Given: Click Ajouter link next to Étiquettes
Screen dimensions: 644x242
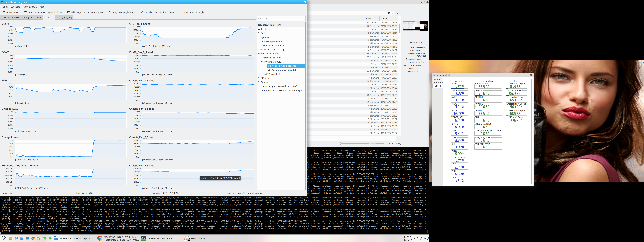Looking at the screenshot, I should (419, 59).
